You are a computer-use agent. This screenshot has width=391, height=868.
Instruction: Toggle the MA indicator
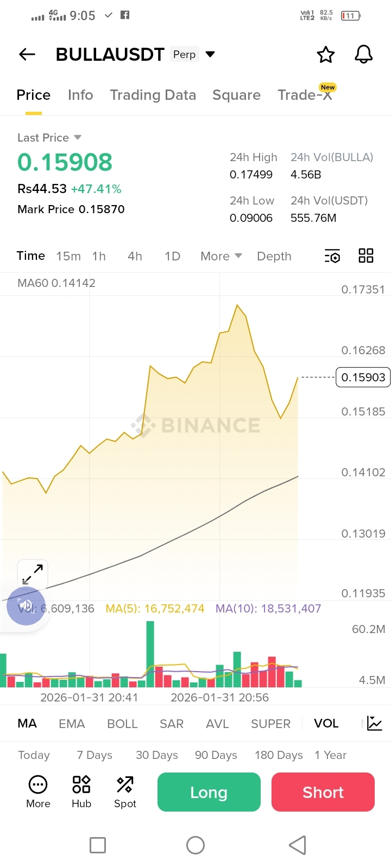[27, 724]
